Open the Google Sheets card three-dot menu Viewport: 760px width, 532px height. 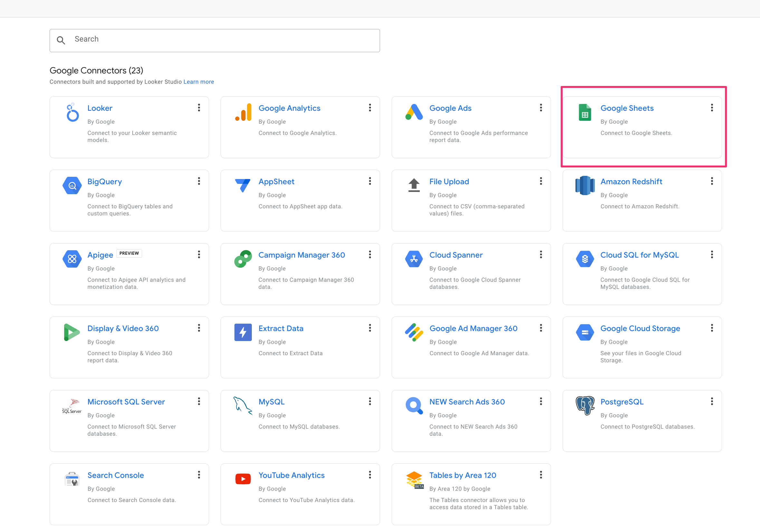712,108
